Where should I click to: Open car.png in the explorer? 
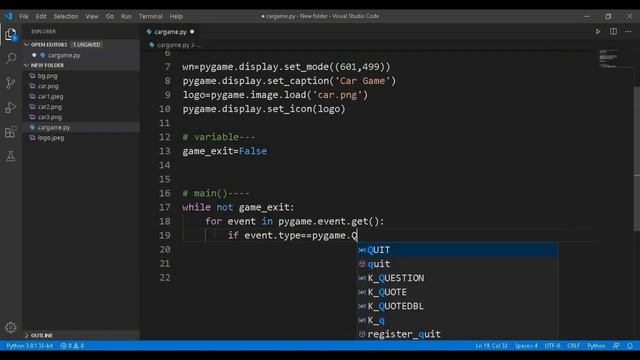[x=48, y=86]
